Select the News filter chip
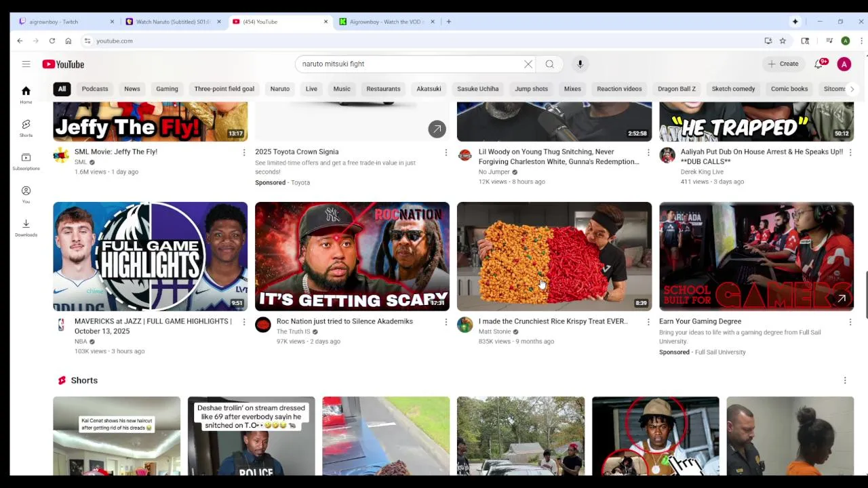Viewport: 868px width, 488px height. coord(132,89)
